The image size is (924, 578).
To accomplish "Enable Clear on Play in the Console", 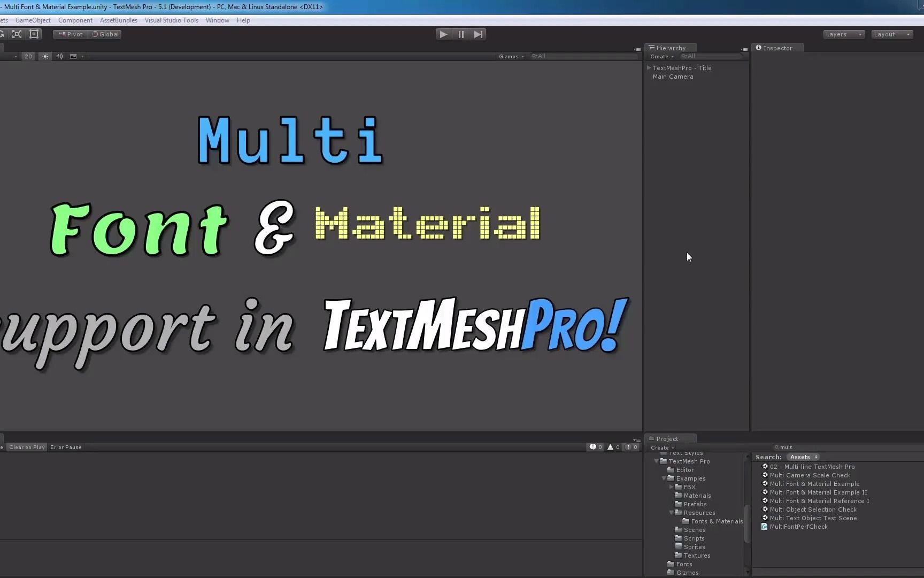I will (27, 447).
